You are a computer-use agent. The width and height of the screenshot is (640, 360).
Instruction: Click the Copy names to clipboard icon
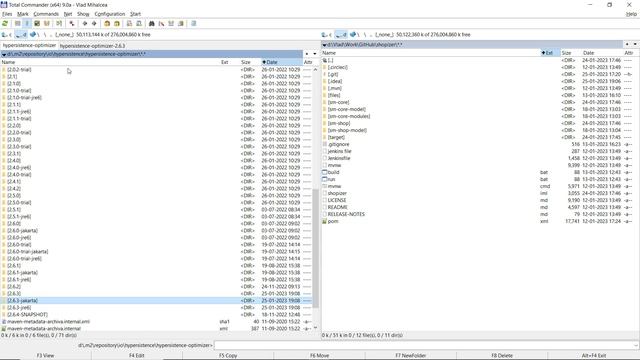[181, 24]
